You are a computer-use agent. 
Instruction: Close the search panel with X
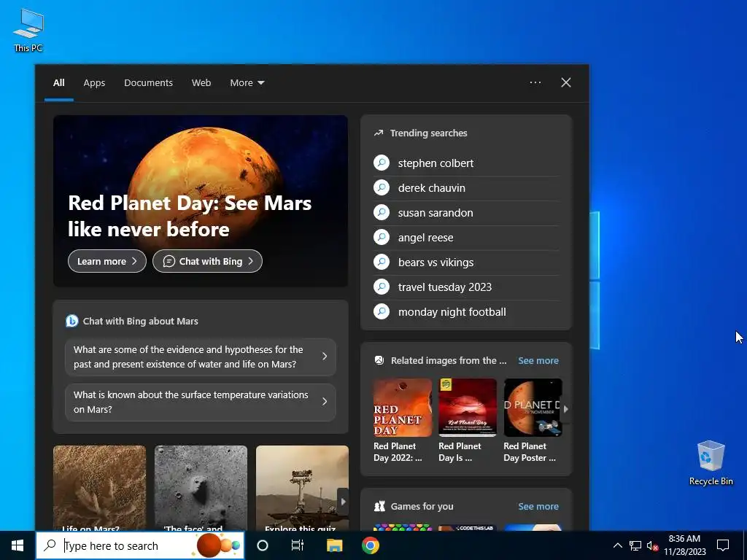click(565, 82)
